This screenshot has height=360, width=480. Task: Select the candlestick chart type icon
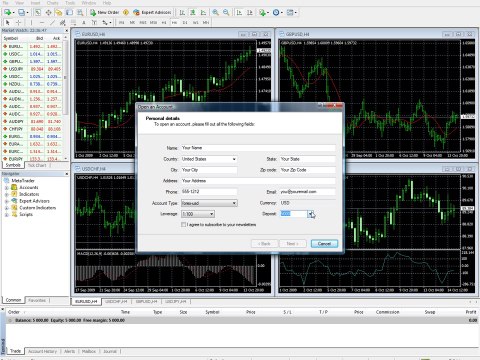point(193,12)
